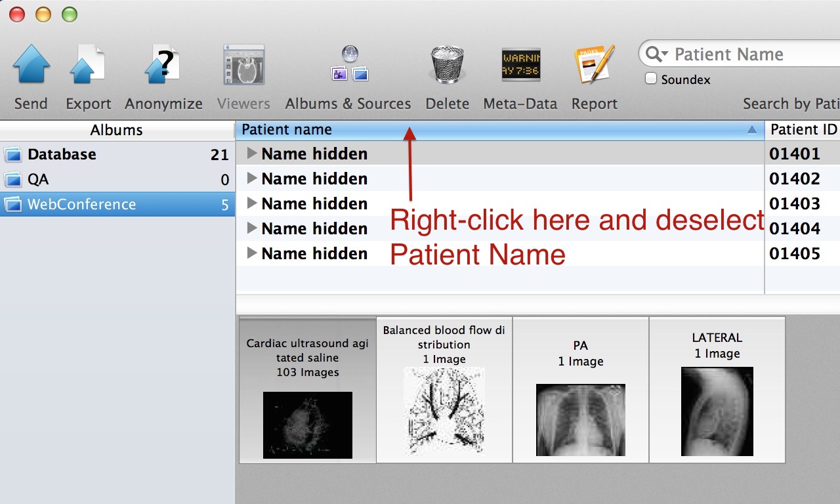Click the search magnifier dropdown icon
The width and height of the screenshot is (840, 504).
[x=656, y=54]
